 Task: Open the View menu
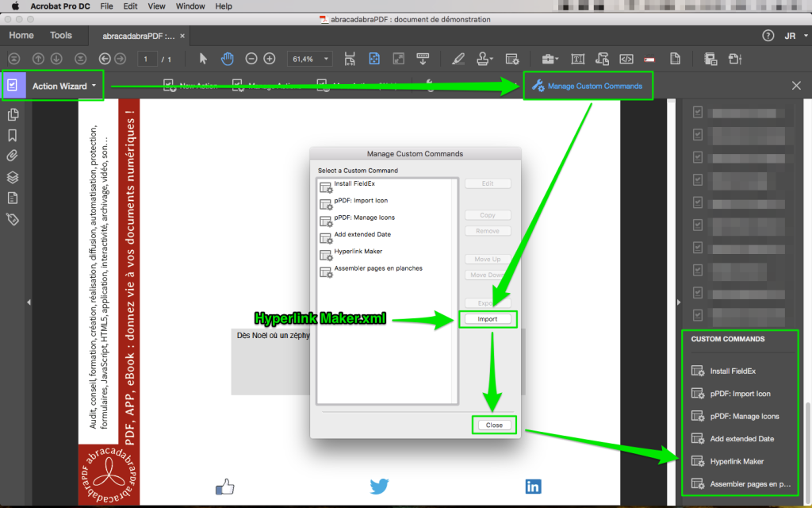click(156, 6)
